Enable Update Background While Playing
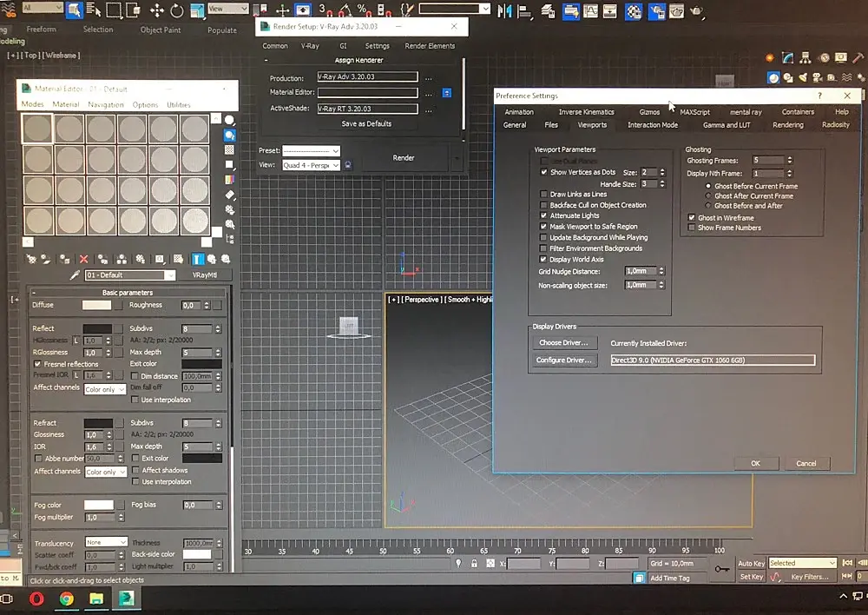The height and width of the screenshot is (615, 868). coord(543,237)
